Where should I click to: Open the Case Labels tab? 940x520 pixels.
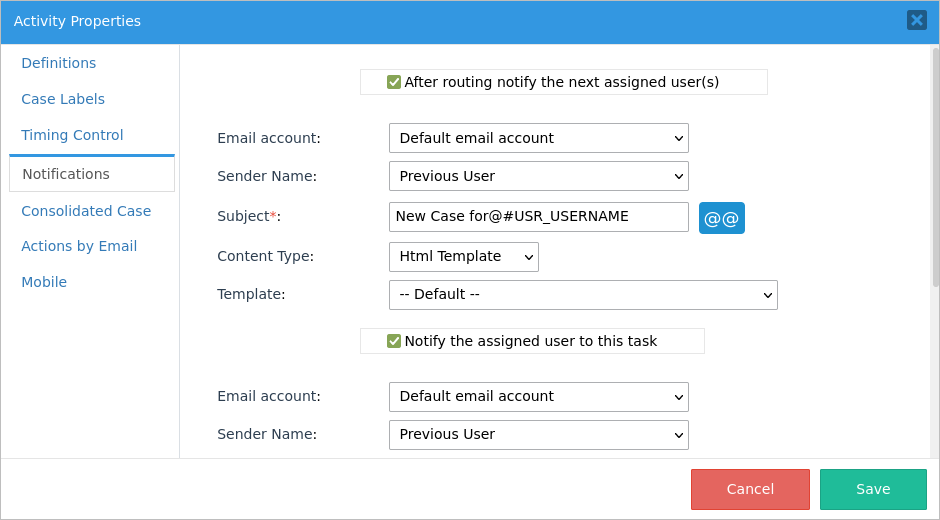tap(63, 99)
